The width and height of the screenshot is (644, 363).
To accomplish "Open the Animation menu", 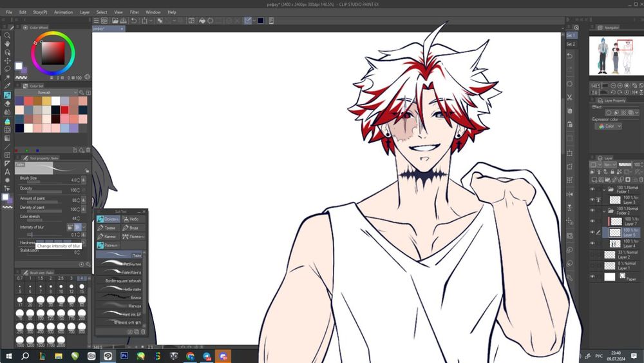I will 64,12.
